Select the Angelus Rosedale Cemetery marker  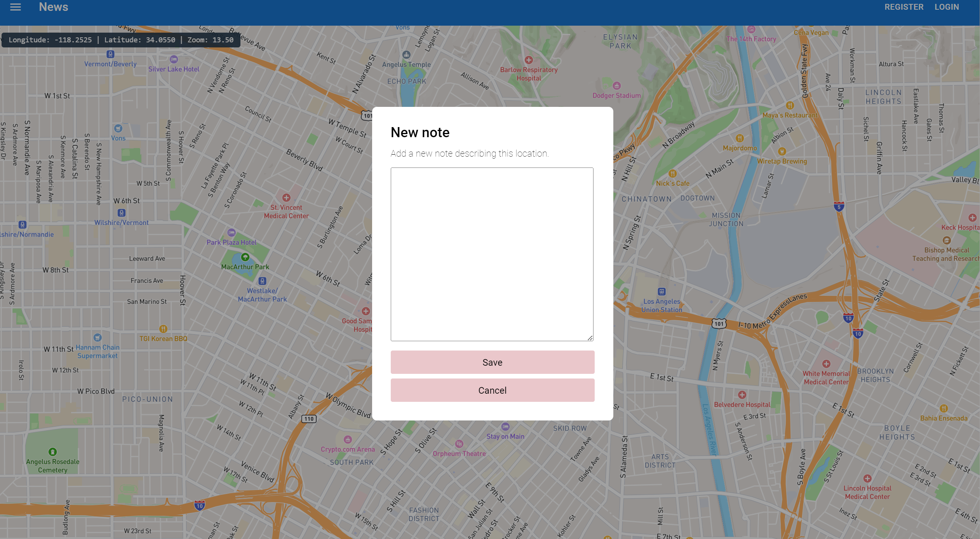[x=52, y=452]
